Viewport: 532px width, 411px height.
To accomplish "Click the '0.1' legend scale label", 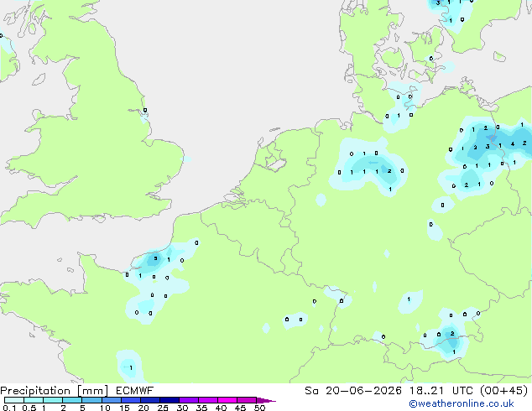I will tap(9, 408).
